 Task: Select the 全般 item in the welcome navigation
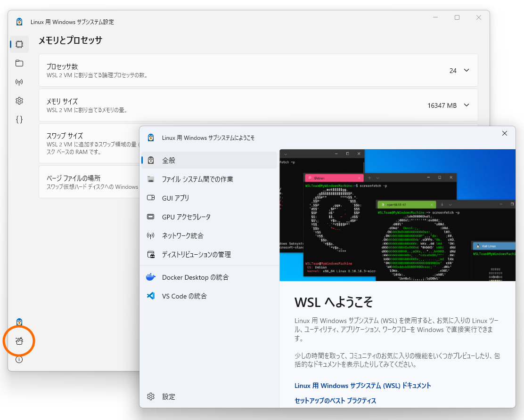(170, 160)
